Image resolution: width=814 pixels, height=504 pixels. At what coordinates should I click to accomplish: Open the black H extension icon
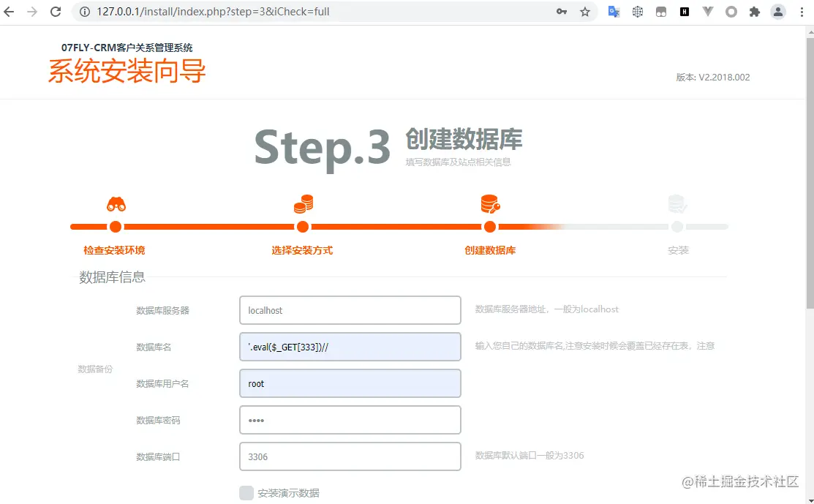click(685, 12)
